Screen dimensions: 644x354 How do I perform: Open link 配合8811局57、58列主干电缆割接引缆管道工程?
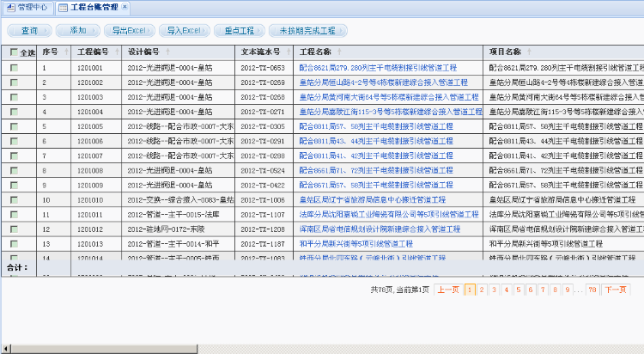[x=376, y=126]
